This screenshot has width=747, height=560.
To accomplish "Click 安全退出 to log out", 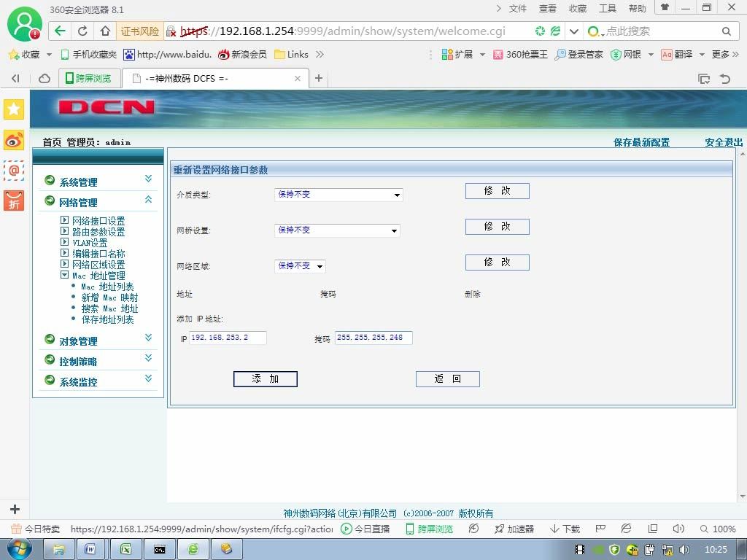I will [x=724, y=142].
